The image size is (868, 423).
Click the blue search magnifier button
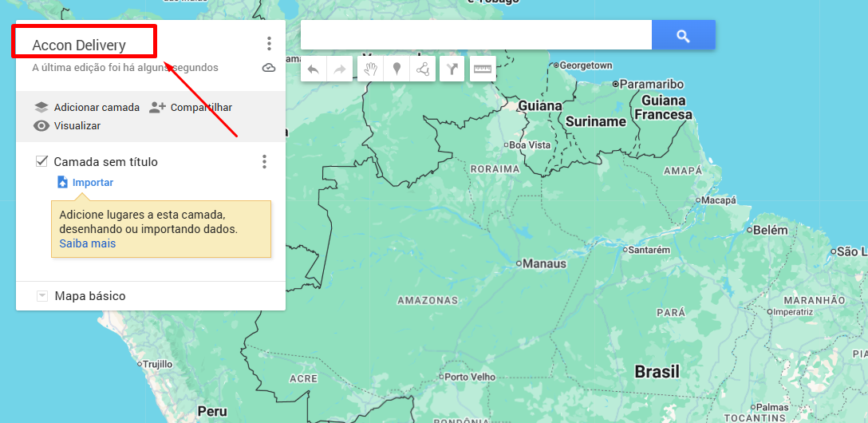[x=683, y=36]
